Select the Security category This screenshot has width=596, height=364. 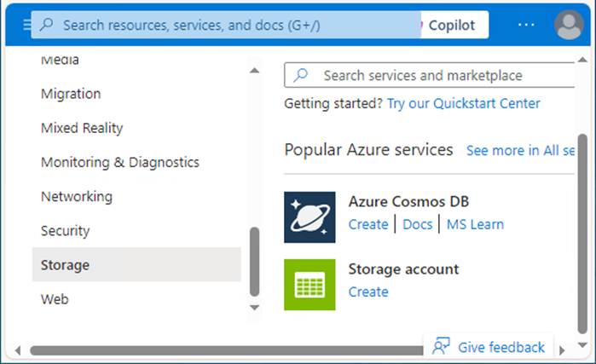[x=65, y=231]
